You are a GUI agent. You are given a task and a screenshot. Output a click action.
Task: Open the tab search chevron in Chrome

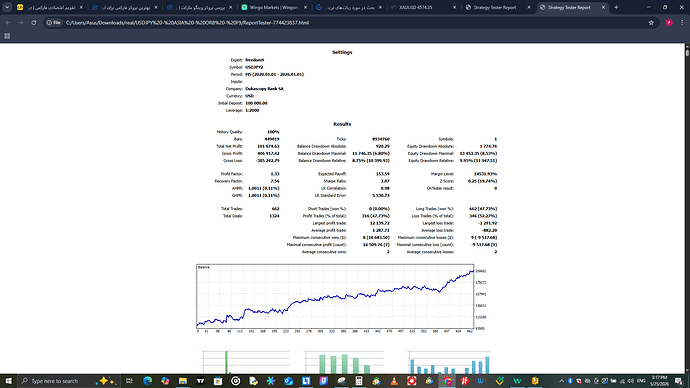7,7
